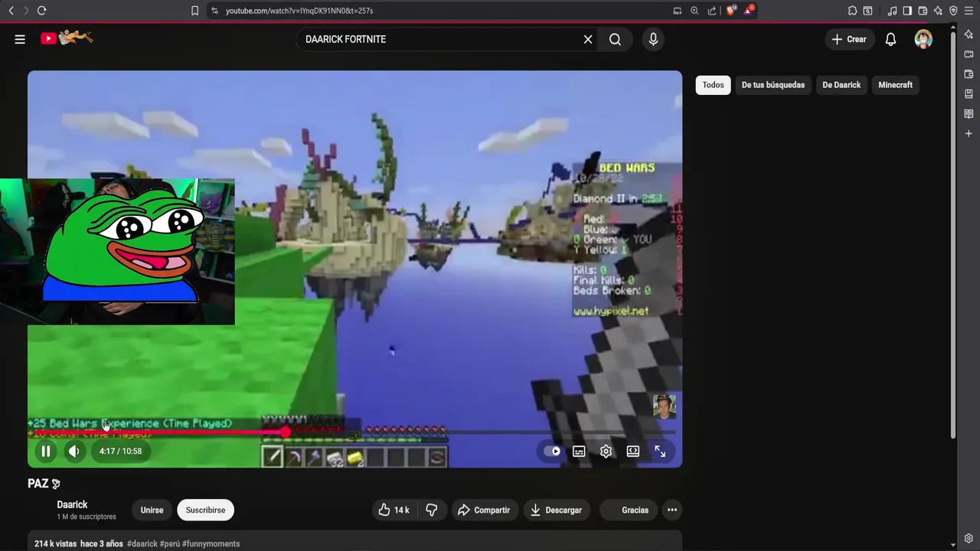Viewport: 980px width, 551px height.
Task: Click the page vertical scrollbar
Action: pos(952,236)
